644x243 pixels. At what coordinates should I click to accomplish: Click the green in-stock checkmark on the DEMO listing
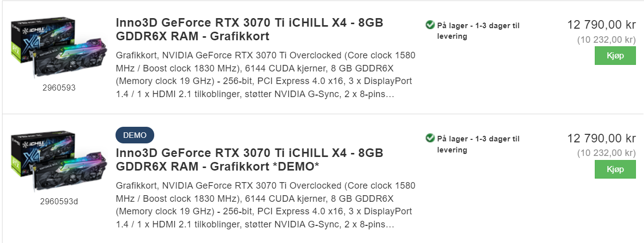pyautogui.click(x=430, y=138)
